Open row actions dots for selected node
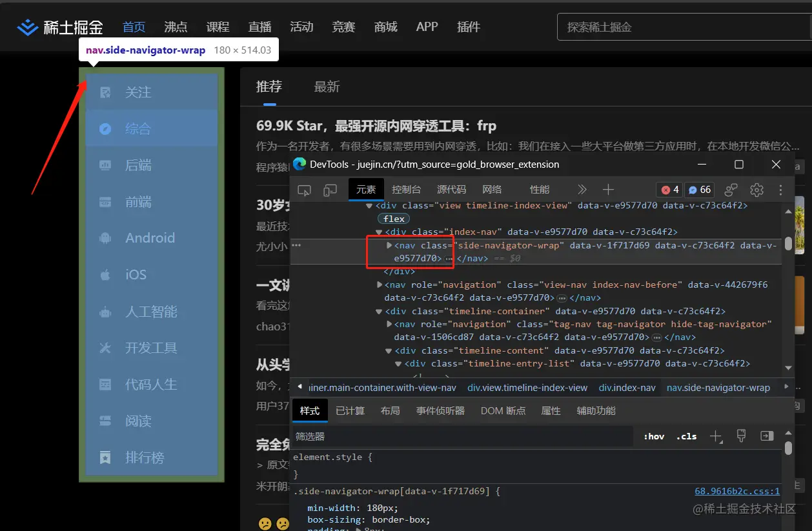The height and width of the screenshot is (531, 812). 296,245
